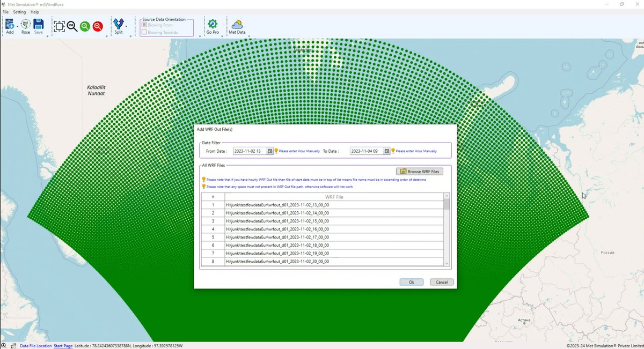The image size is (644, 349).
Task: Open the File menu
Action: pyautogui.click(x=5, y=12)
